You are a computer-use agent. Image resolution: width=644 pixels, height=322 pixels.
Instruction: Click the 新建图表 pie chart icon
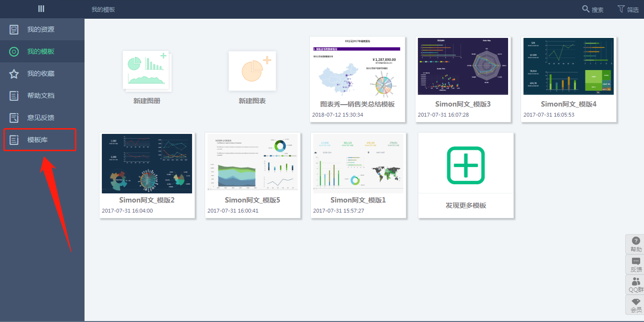coord(252,70)
